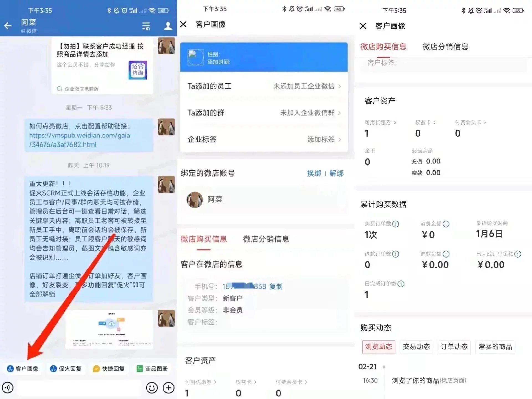The width and height of the screenshot is (532, 399).
Task: Open the contact profile icon in chat header
Action: (x=168, y=26)
